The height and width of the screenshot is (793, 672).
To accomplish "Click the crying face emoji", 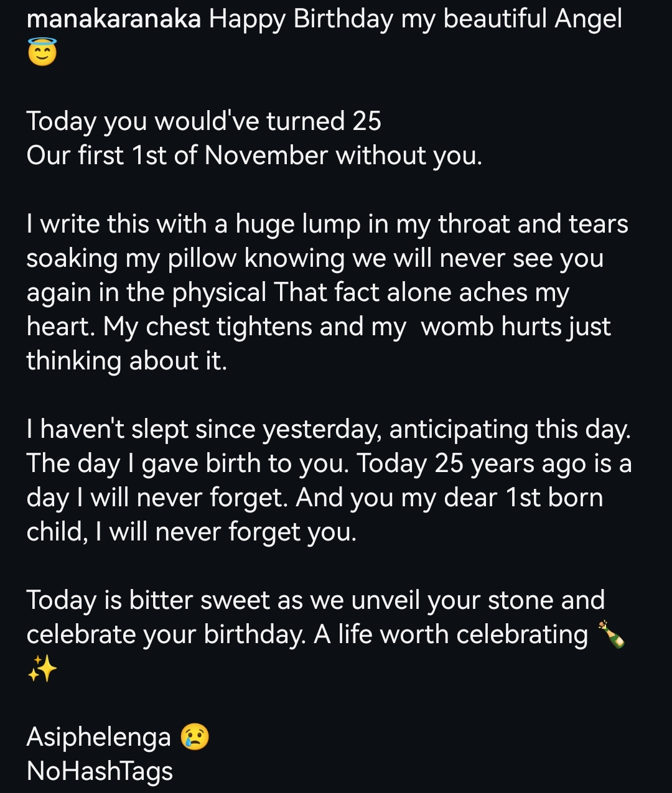I will click(x=195, y=737).
